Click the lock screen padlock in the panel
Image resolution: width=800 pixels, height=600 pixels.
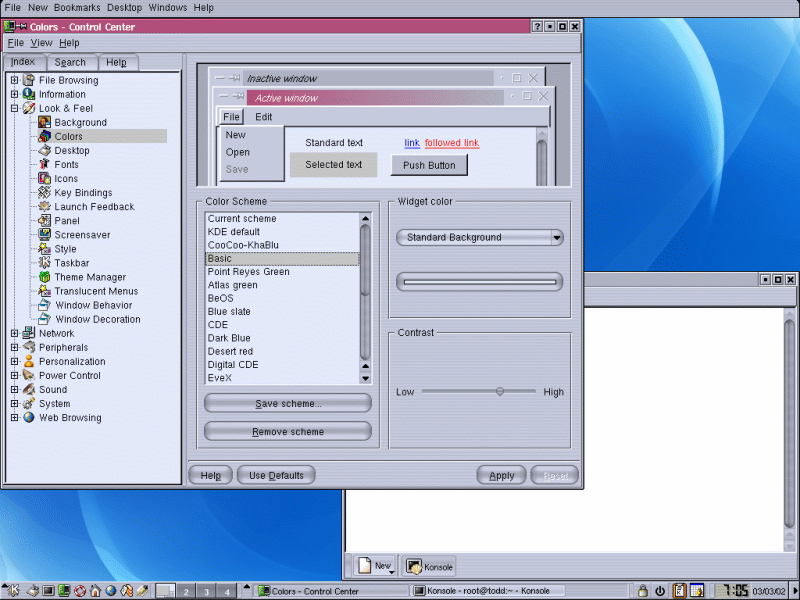point(643,591)
